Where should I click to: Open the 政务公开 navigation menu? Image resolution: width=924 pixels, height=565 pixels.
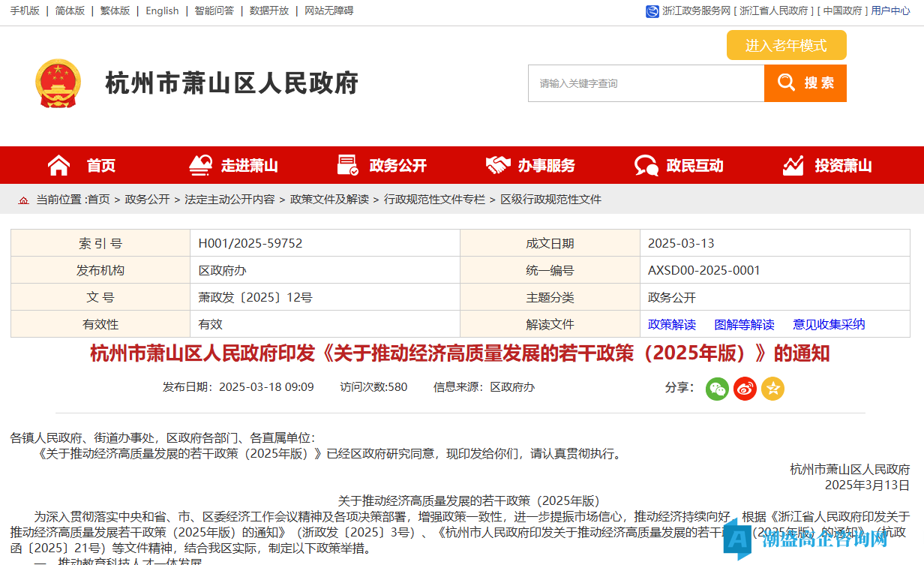click(397, 166)
